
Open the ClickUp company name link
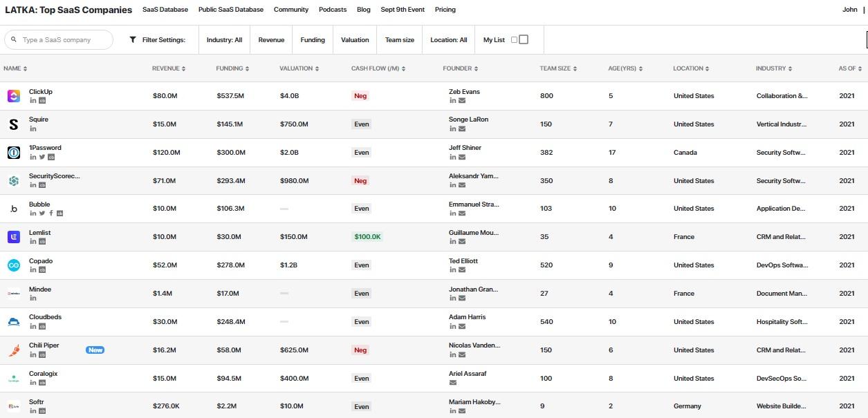41,91
